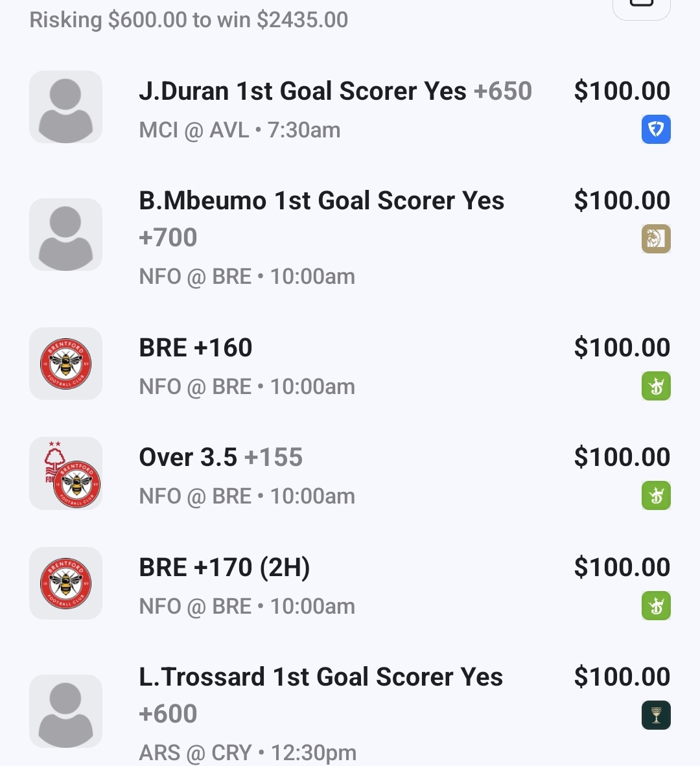Tap the dark trophy sportsbook icon on Trossard bet
This screenshot has width=700, height=766.
pyautogui.click(x=656, y=715)
